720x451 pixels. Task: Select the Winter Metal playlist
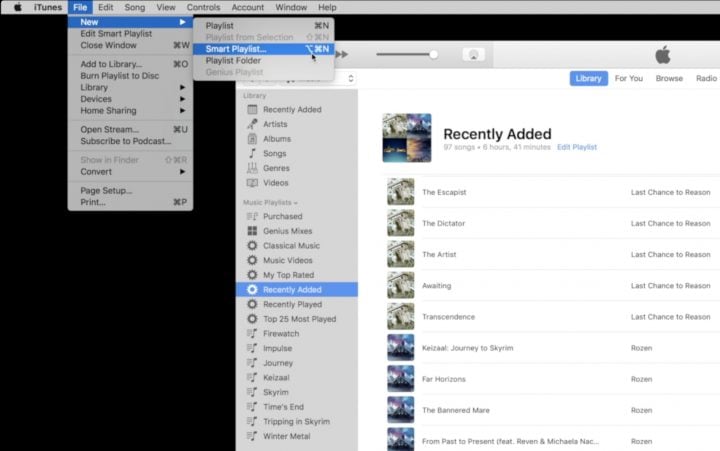pyautogui.click(x=287, y=437)
